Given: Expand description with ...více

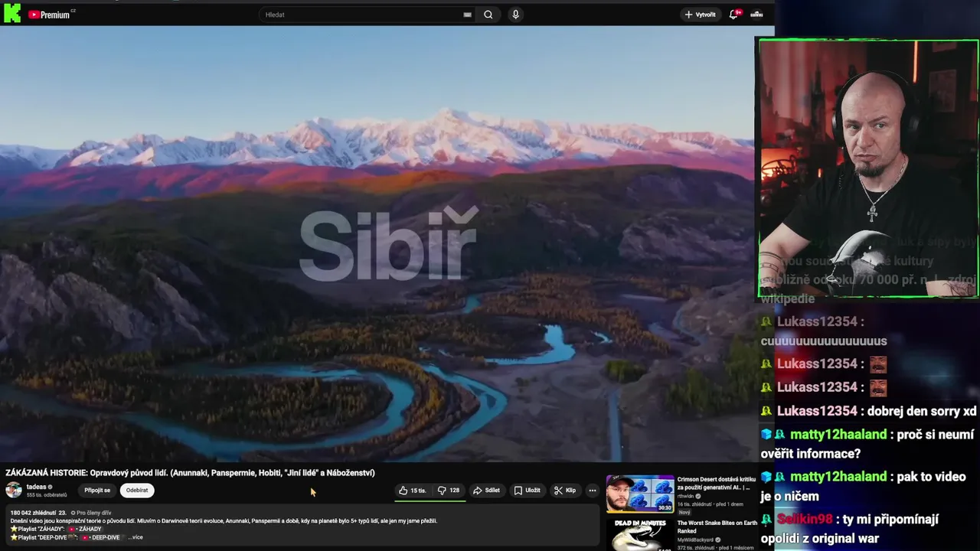Looking at the screenshot, I should 135,537.
